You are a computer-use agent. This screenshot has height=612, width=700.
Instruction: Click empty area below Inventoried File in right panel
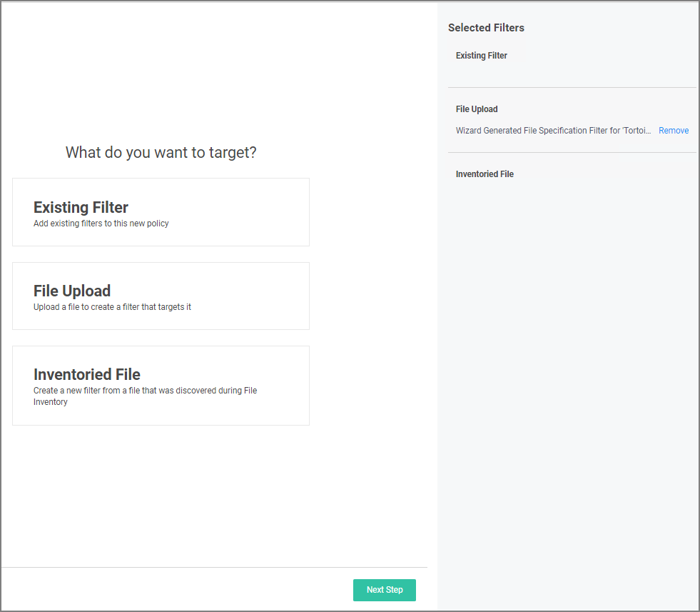pyautogui.click(x=568, y=357)
